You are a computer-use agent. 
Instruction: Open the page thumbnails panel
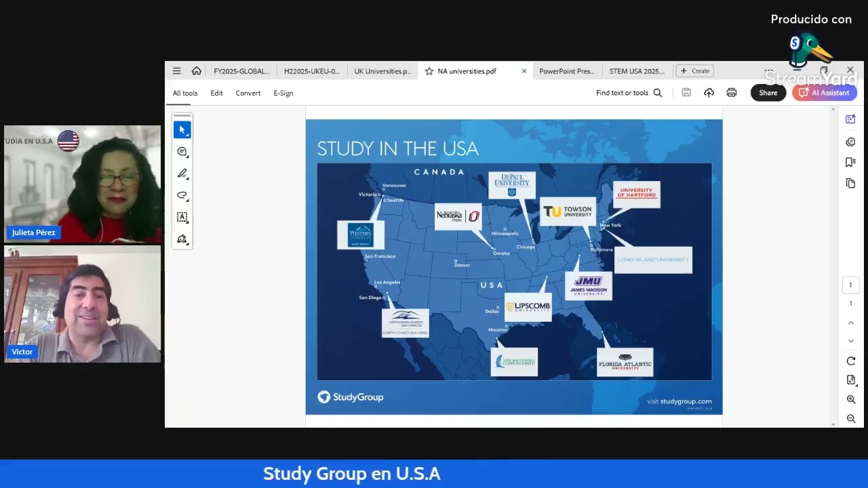(x=850, y=183)
